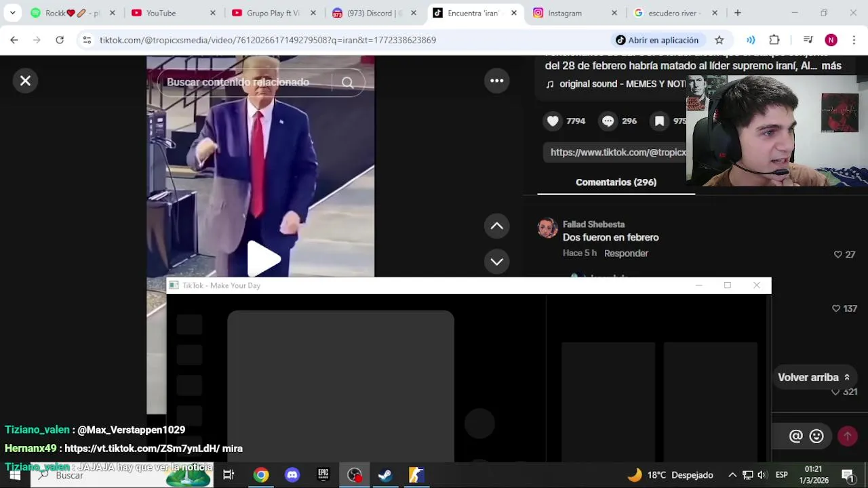Open Counter-Strike icon on the taskbar
868x488 pixels.
pyautogui.click(x=416, y=475)
